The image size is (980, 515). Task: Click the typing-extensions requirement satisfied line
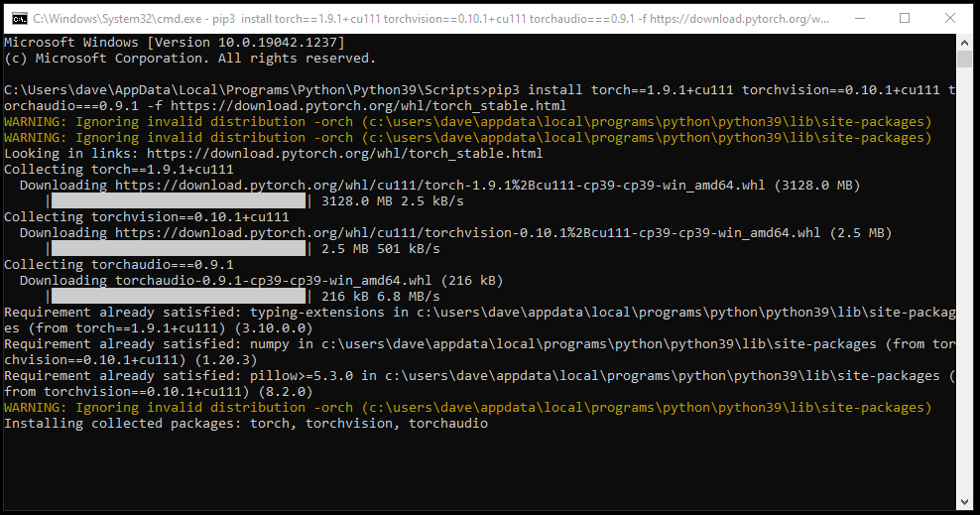[x=479, y=320]
